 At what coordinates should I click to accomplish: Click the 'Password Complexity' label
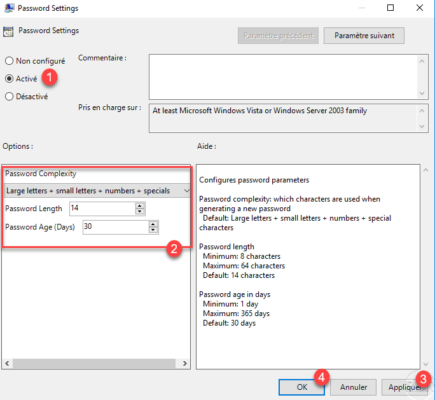[41, 174]
